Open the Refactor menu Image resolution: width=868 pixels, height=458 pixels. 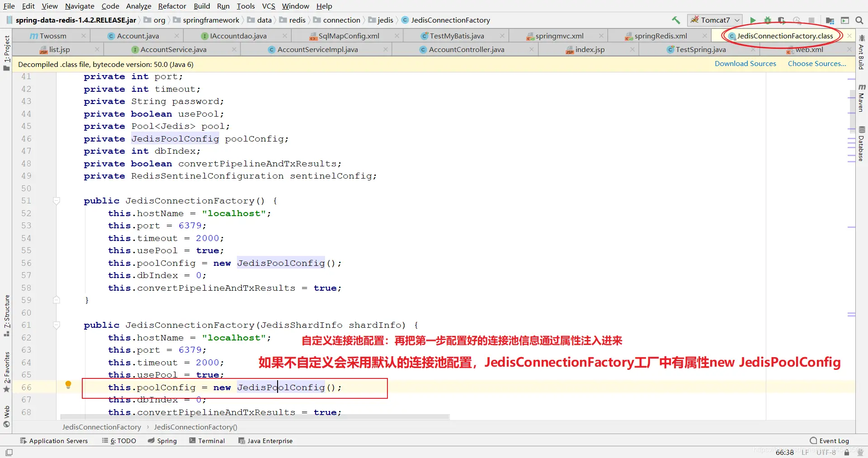(172, 6)
